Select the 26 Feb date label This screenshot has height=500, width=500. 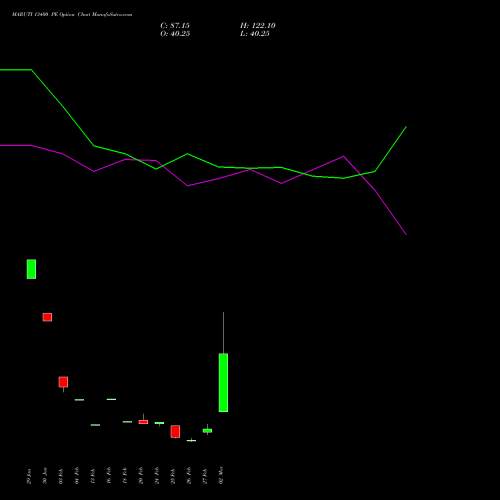(189, 476)
